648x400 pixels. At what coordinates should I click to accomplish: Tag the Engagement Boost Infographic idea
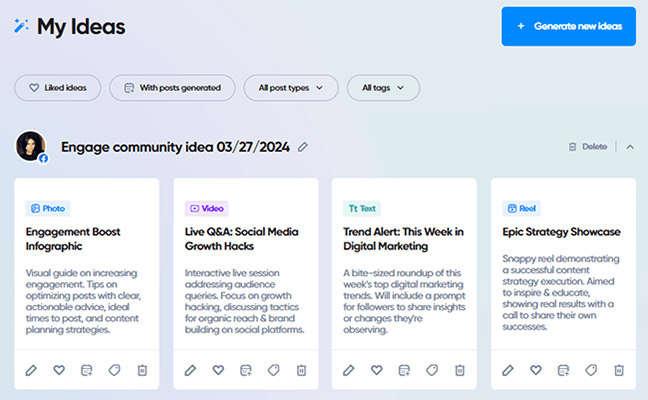114,370
